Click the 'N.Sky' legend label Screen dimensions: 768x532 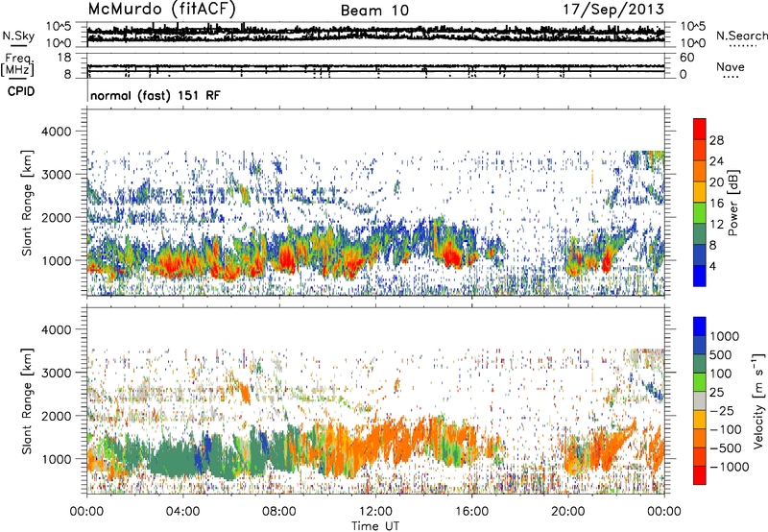[x=18, y=36]
